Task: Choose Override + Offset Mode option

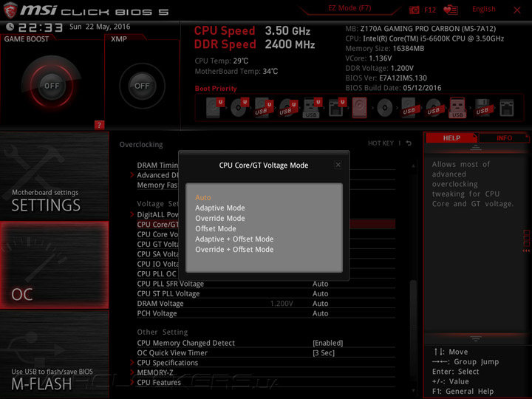Action: (x=234, y=250)
